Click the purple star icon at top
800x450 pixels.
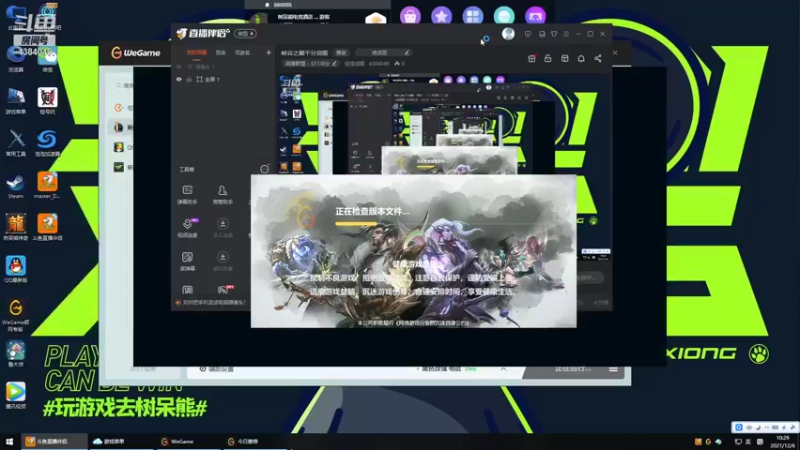click(442, 16)
